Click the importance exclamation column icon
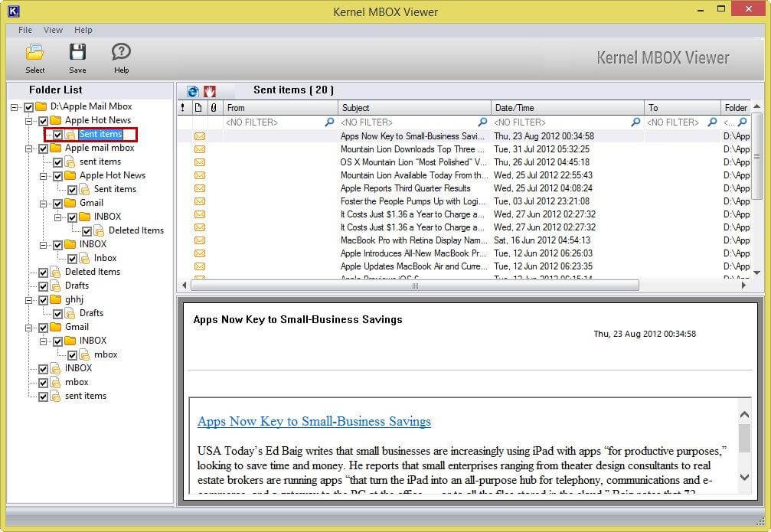 [183, 107]
